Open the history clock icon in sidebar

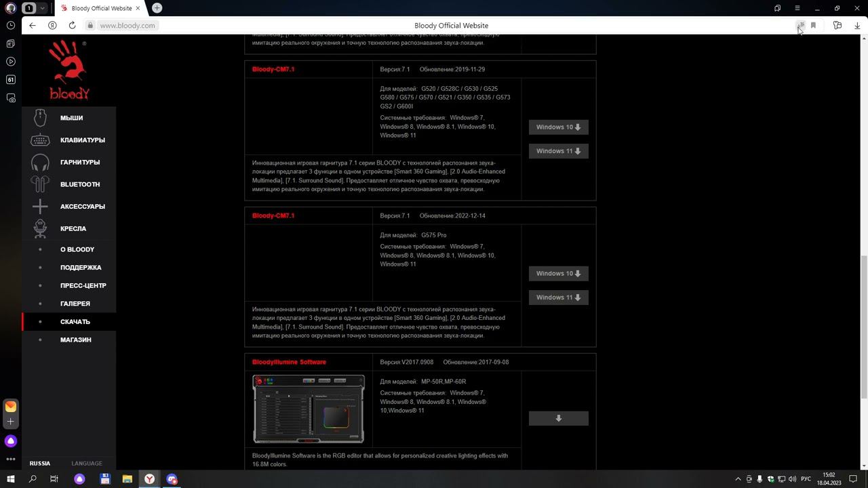10,25
